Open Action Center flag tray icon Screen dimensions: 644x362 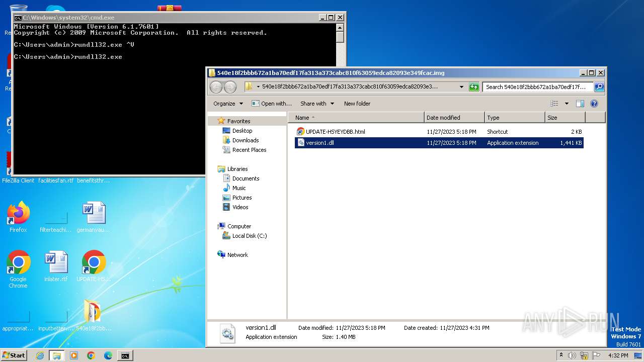pyautogui.click(x=595, y=355)
